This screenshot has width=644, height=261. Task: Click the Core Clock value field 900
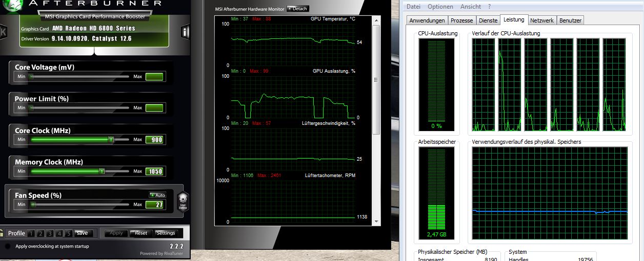tap(154, 140)
